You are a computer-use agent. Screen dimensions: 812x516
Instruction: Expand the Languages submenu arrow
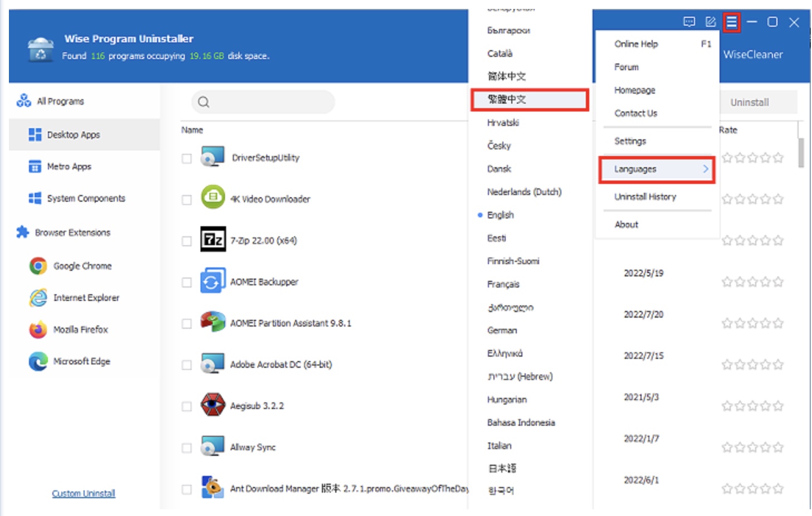click(706, 169)
